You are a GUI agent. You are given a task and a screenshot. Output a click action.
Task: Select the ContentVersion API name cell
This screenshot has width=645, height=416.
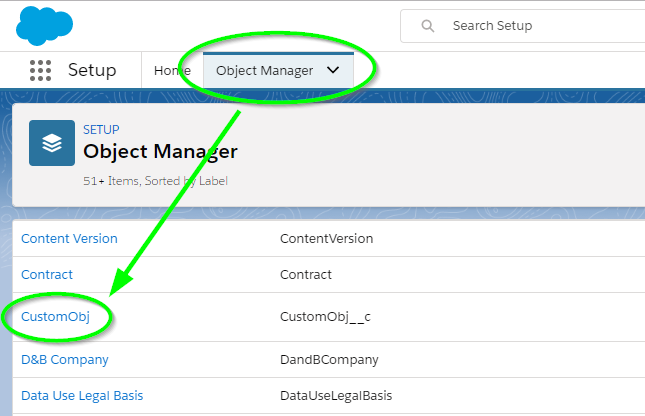[x=327, y=239]
